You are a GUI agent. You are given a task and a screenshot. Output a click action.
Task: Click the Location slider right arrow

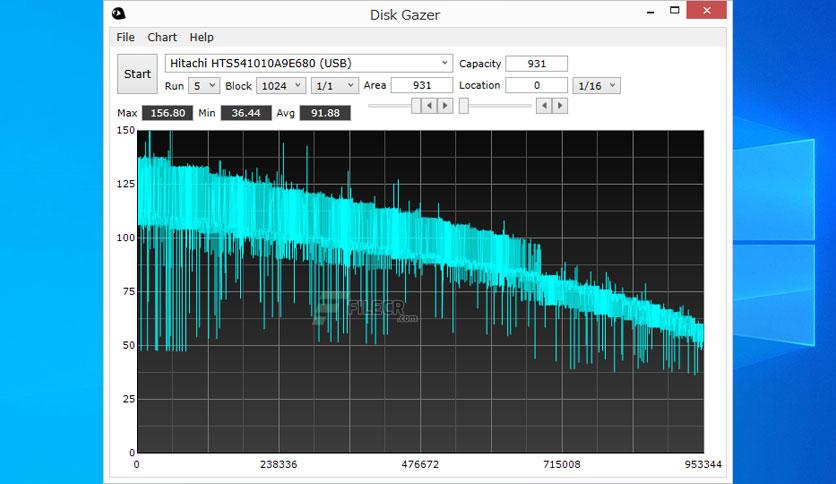pos(560,106)
